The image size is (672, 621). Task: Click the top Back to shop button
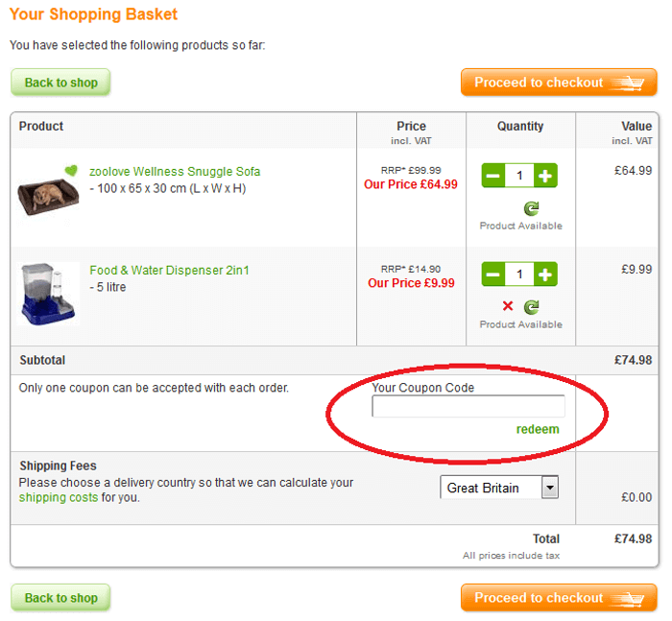[60, 83]
